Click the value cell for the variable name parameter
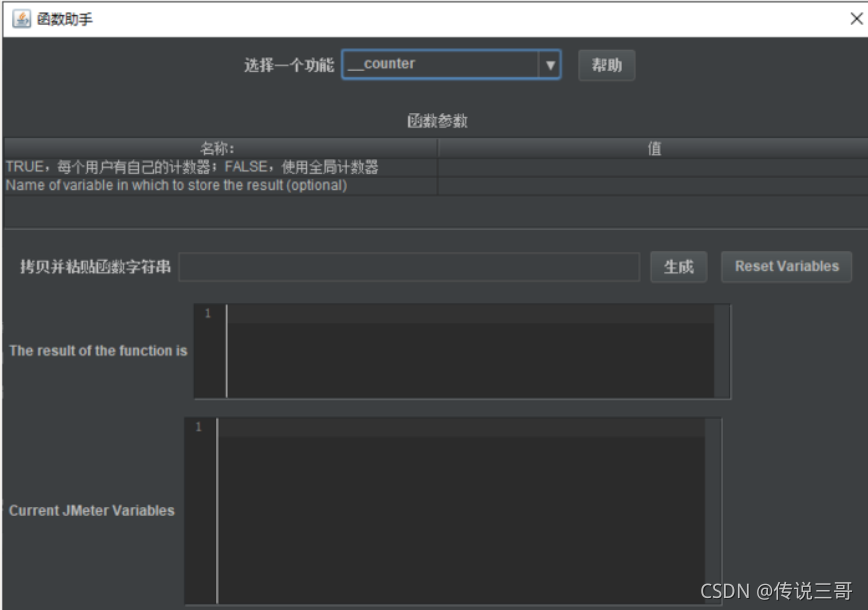The height and width of the screenshot is (610, 868). tap(650, 186)
